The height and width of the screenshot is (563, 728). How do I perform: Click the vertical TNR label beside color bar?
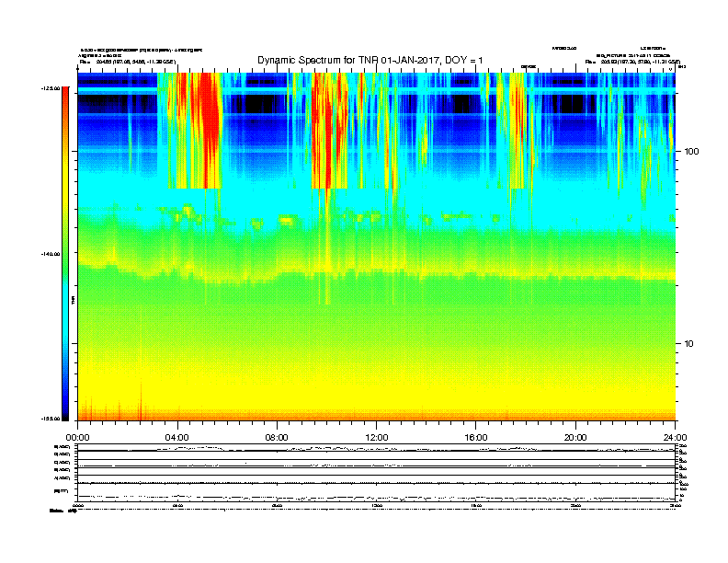coord(73,301)
